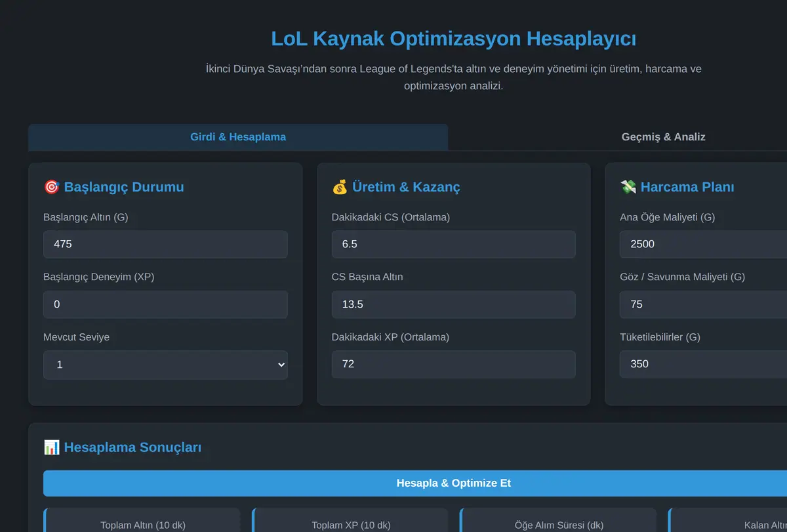
Task: Click the subtitle about altın ve deneyim yönetimi
Action: click(x=453, y=77)
